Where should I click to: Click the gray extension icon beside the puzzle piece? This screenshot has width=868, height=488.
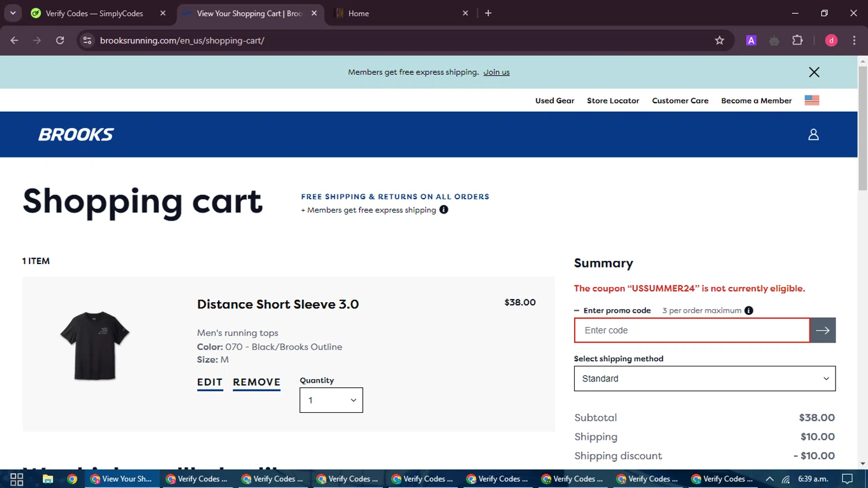(774, 41)
